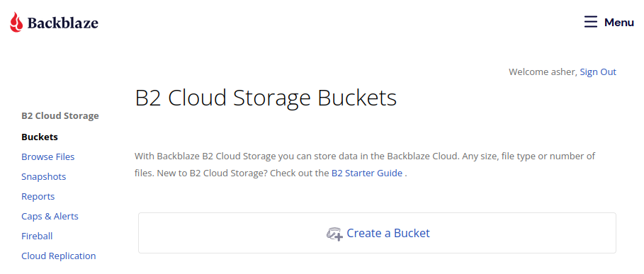Image resolution: width=644 pixels, height=274 pixels.
Task: Open Caps & Alerts in the sidebar
Action: point(50,216)
